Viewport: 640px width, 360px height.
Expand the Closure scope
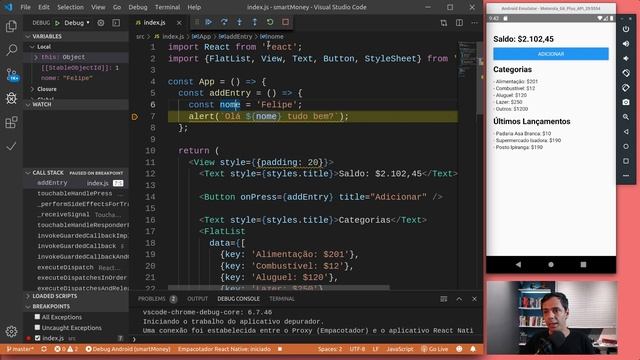coord(32,89)
